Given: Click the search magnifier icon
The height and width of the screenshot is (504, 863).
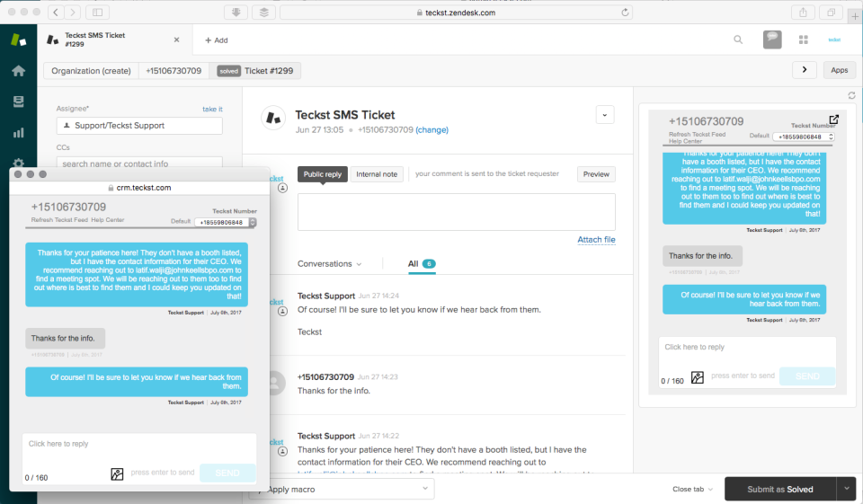Looking at the screenshot, I should click(738, 40).
